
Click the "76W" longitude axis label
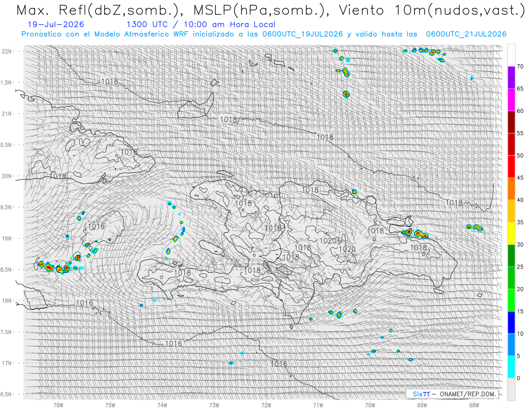[58, 405]
